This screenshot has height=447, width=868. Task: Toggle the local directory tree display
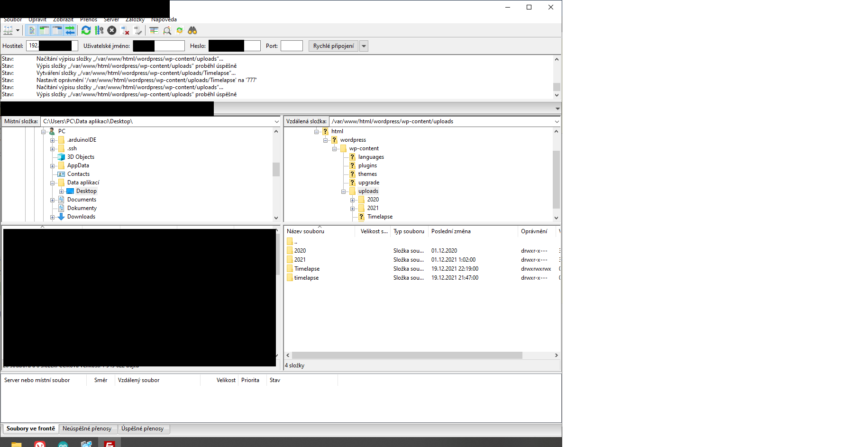pyautogui.click(x=44, y=30)
